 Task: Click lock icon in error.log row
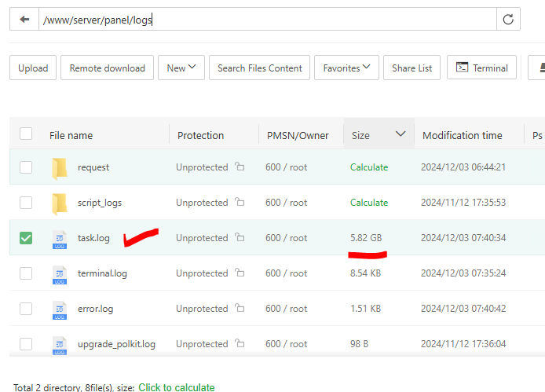240,308
